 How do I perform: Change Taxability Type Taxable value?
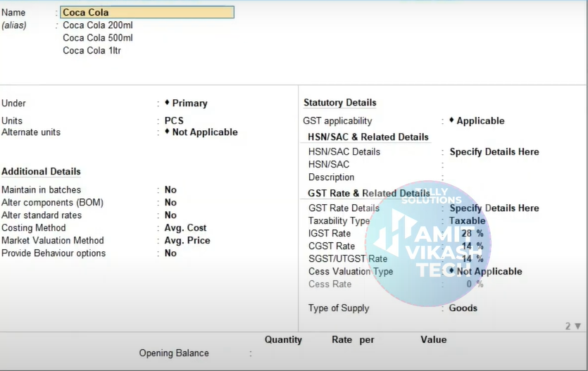(468, 221)
